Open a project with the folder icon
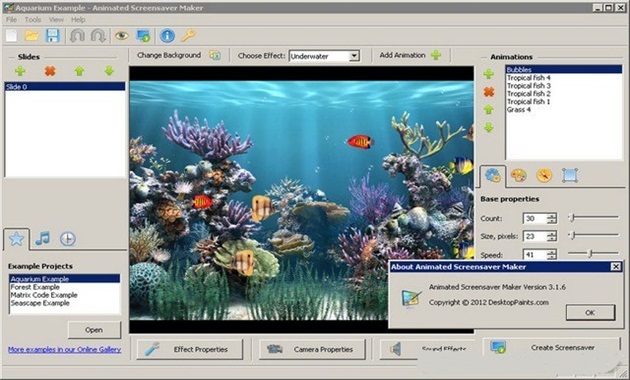630x380 pixels. [x=32, y=36]
